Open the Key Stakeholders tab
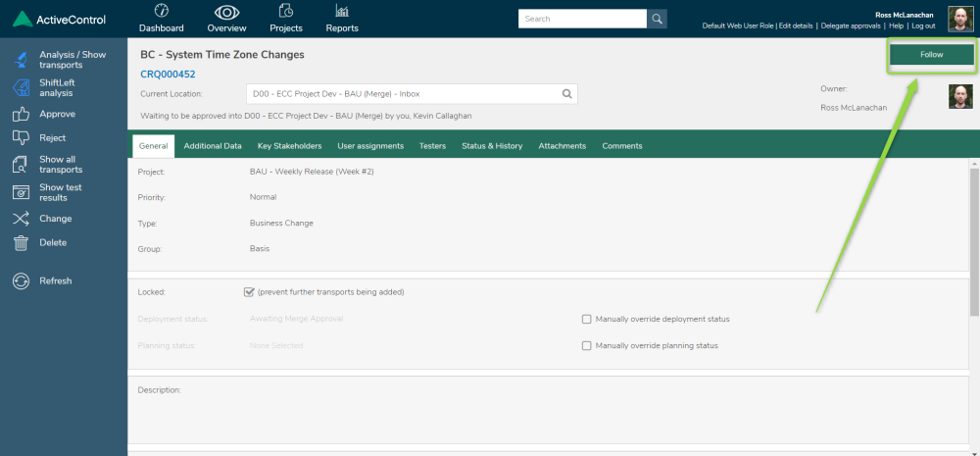The height and width of the screenshot is (456, 980). pyautogui.click(x=289, y=146)
